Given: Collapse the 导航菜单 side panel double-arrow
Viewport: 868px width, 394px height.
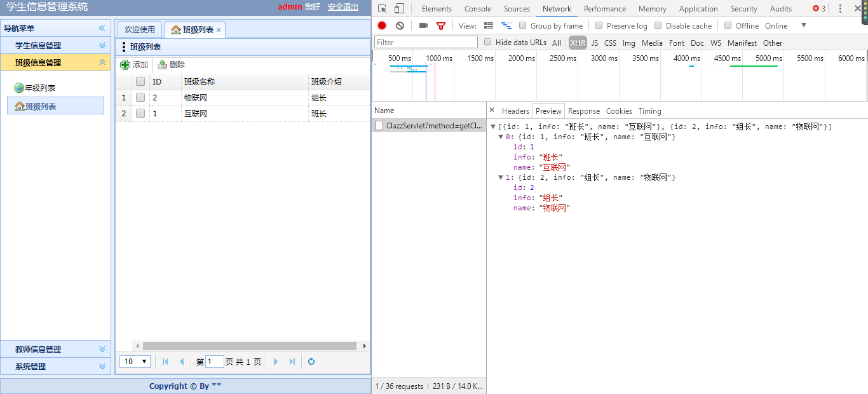Looking at the screenshot, I should coord(102,28).
